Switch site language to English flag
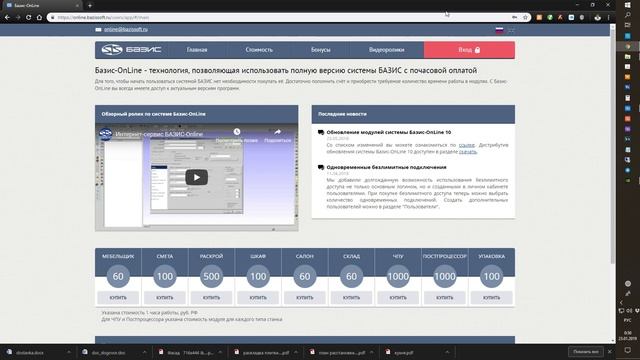The height and width of the screenshot is (360, 640). tap(511, 30)
